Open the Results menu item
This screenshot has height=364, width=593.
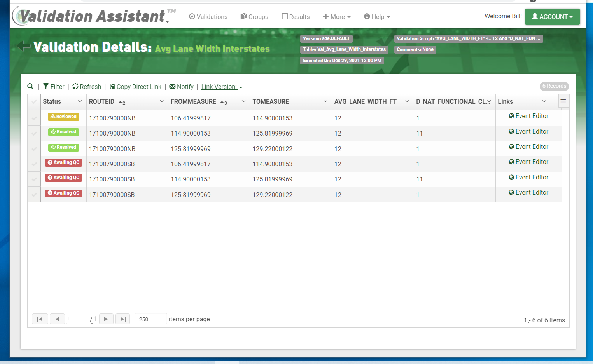pos(296,17)
